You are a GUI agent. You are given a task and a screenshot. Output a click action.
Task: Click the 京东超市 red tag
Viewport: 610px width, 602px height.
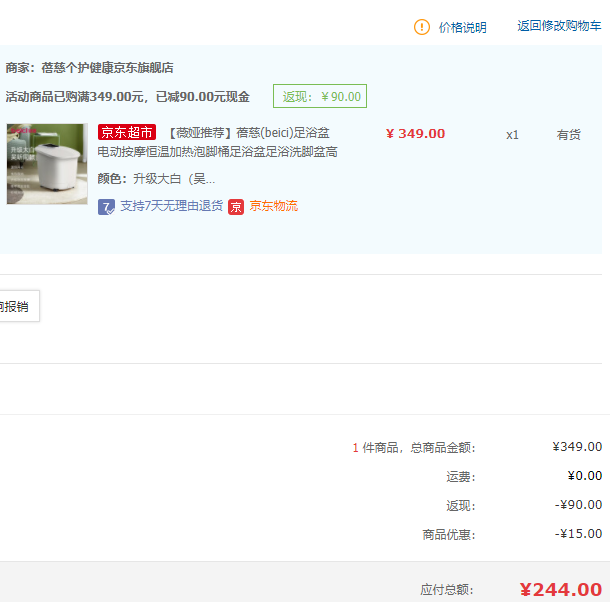click(127, 132)
